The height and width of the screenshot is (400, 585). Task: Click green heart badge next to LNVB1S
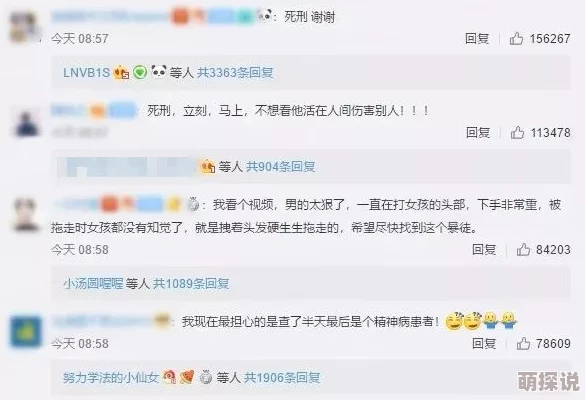(x=140, y=72)
